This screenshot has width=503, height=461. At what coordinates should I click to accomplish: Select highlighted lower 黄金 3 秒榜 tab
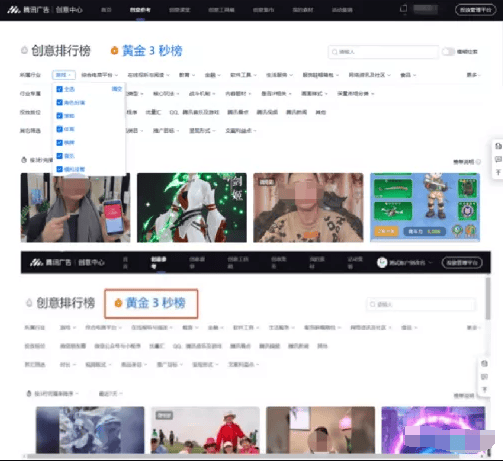pos(151,303)
